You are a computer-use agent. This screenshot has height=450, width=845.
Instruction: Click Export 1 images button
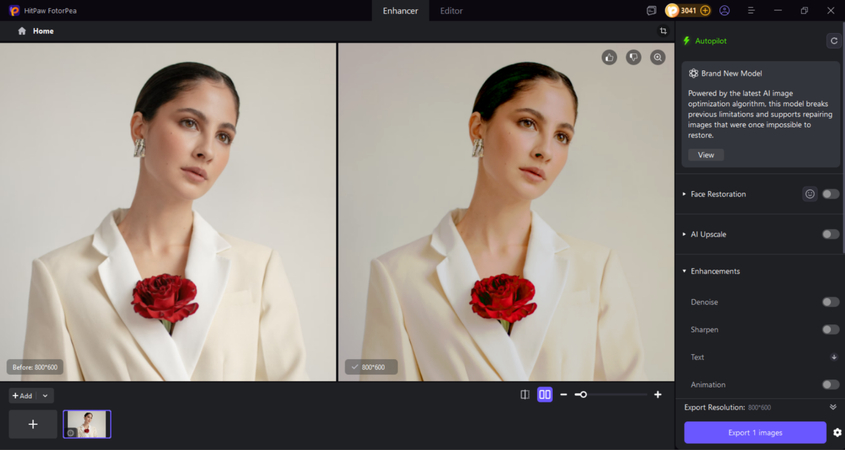[755, 432]
